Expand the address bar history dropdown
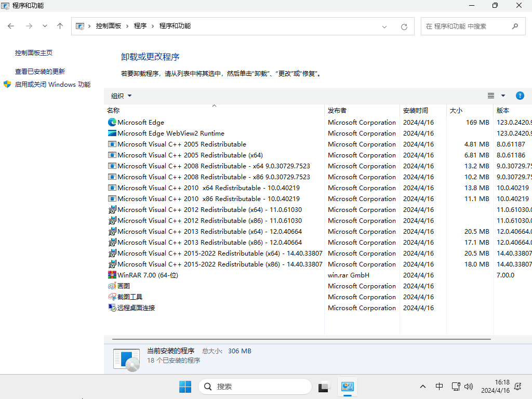The height and width of the screenshot is (399, 532). (384, 27)
